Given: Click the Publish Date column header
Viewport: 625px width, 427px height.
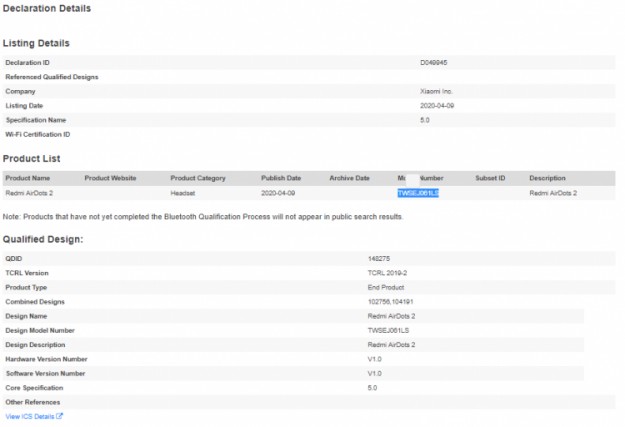Looking at the screenshot, I should point(281,178).
